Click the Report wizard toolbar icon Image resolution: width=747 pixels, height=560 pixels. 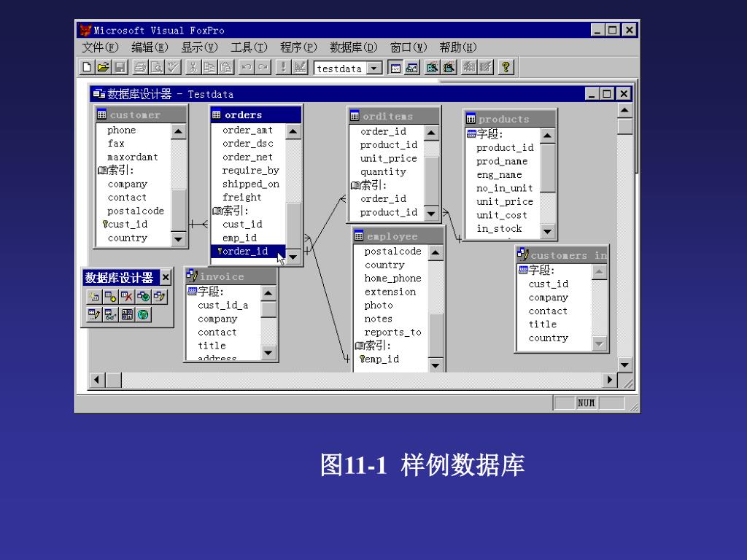pos(449,67)
